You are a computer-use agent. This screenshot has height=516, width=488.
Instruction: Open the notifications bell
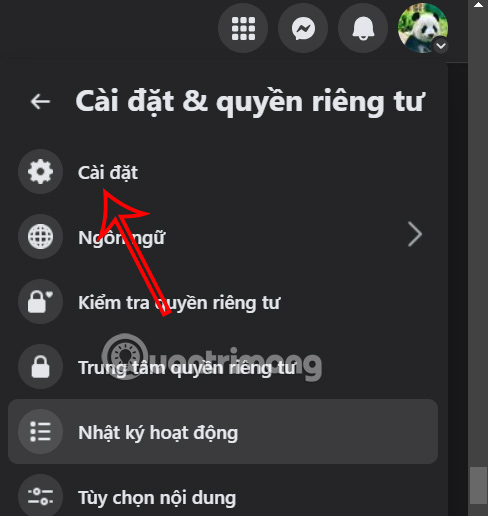[x=363, y=28]
